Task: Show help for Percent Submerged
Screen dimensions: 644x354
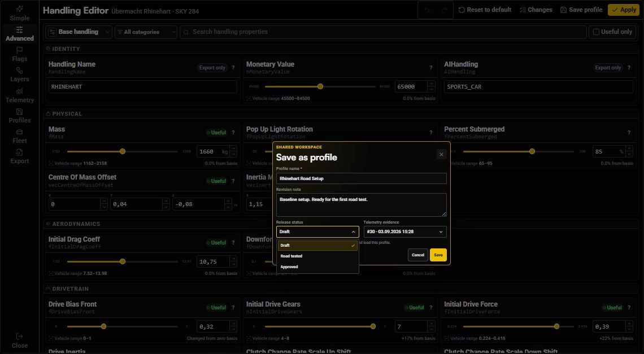Action: (x=629, y=133)
